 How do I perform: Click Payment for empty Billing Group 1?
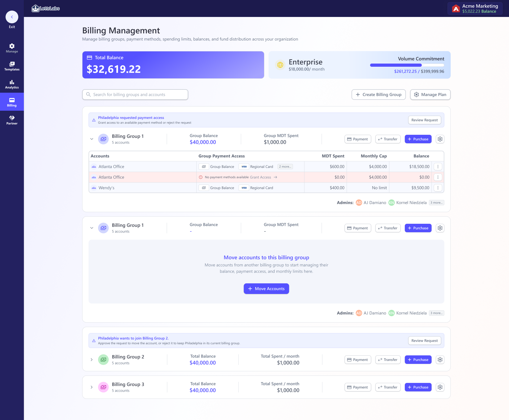(358, 228)
